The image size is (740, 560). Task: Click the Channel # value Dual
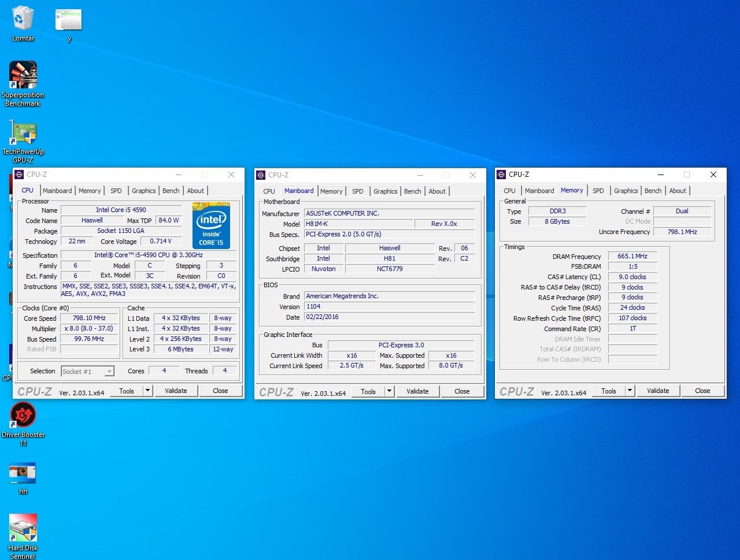(682, 211)
